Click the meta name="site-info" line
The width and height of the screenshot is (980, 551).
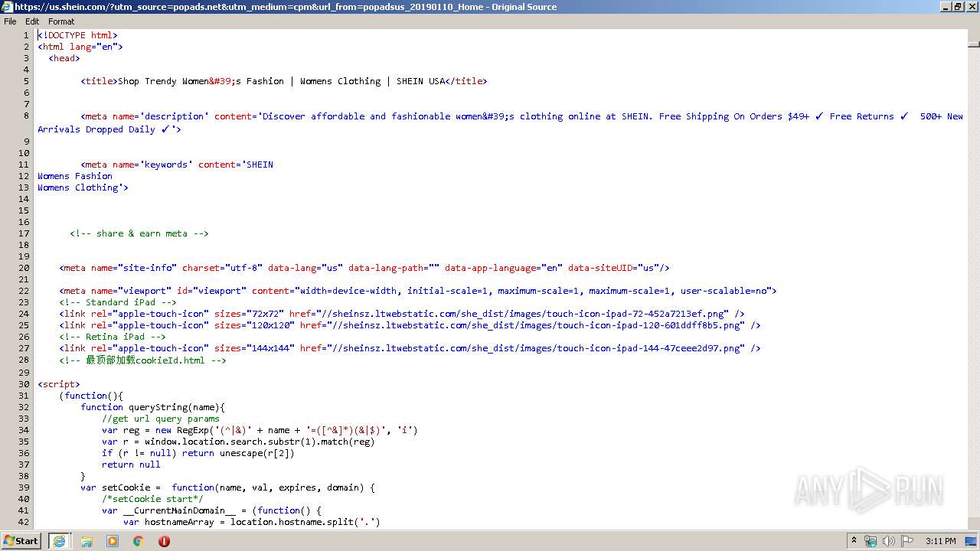[364, 268]
